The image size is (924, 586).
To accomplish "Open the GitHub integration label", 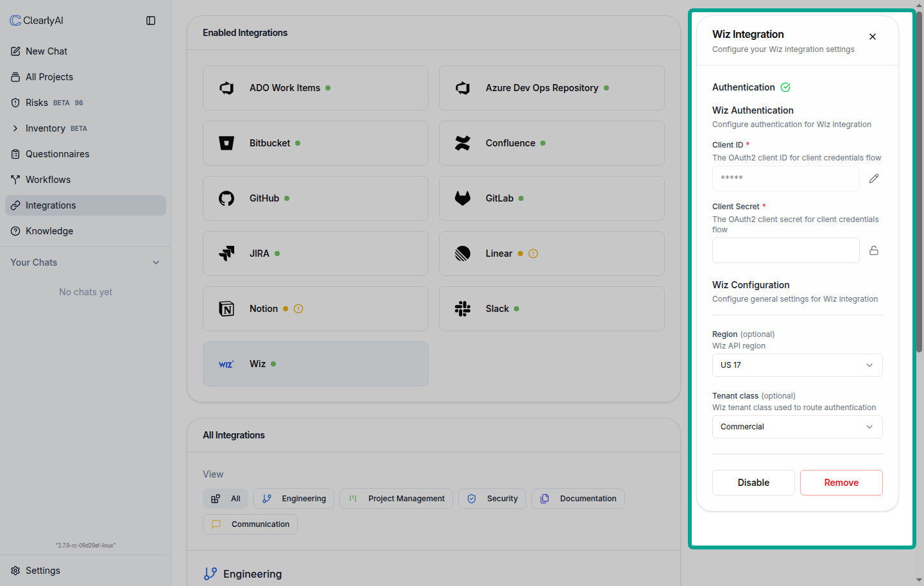I will point(264,198).
